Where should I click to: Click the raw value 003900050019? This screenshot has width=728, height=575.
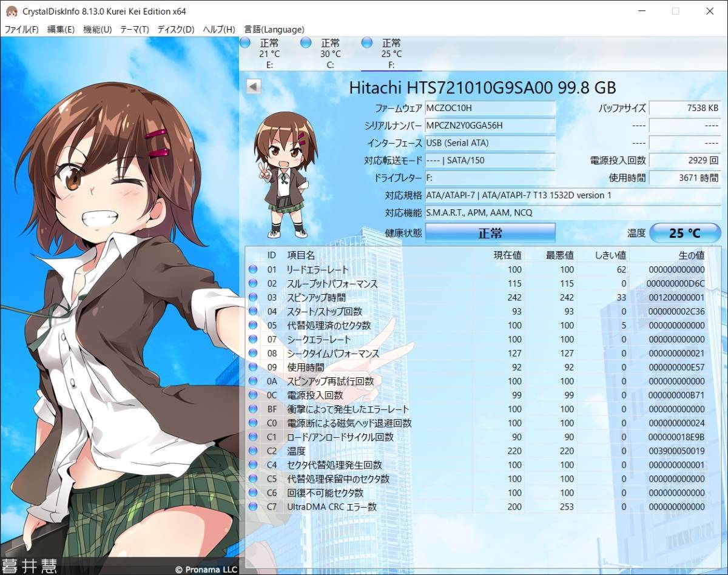(676, 451)
